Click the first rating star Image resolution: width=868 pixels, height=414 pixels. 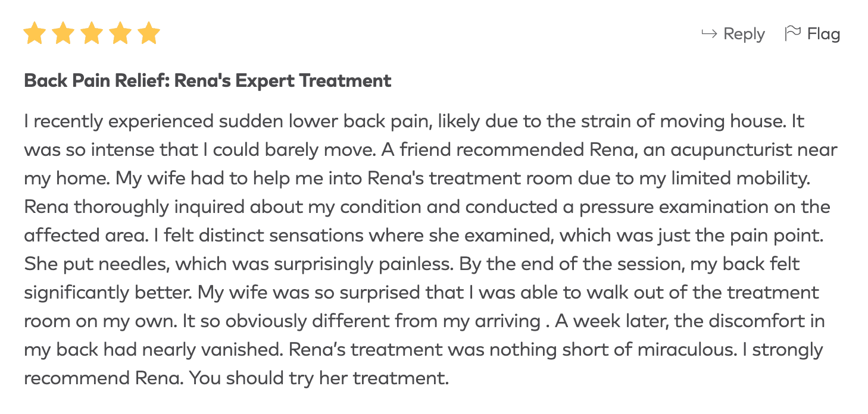(35, 33)
